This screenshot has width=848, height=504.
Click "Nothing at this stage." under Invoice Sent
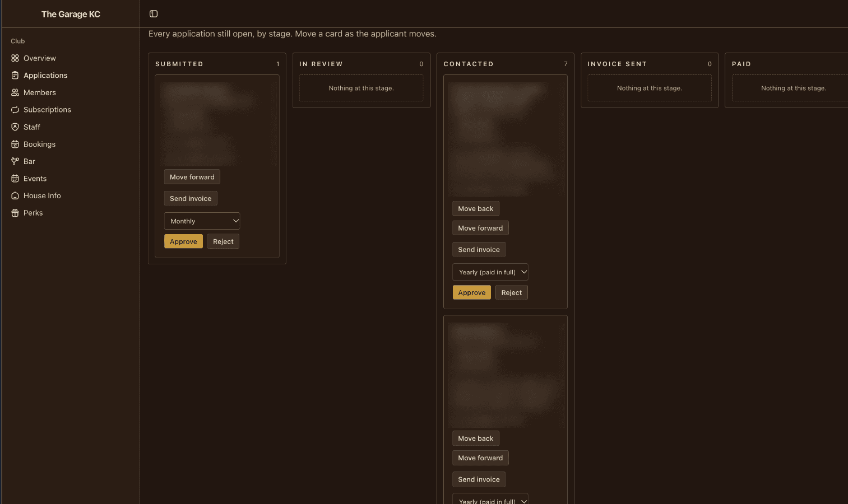(x=650, y=88)
